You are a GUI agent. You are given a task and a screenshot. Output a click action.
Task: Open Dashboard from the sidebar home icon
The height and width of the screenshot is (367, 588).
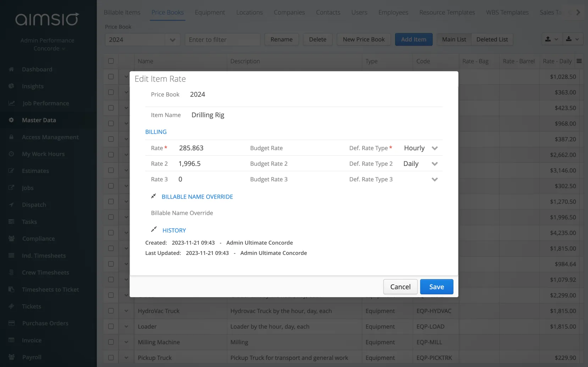11,69
